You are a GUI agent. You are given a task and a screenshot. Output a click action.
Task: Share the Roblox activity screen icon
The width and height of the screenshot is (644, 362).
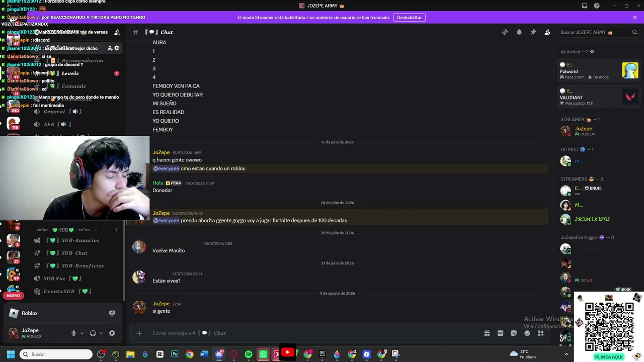click(112, 313)
